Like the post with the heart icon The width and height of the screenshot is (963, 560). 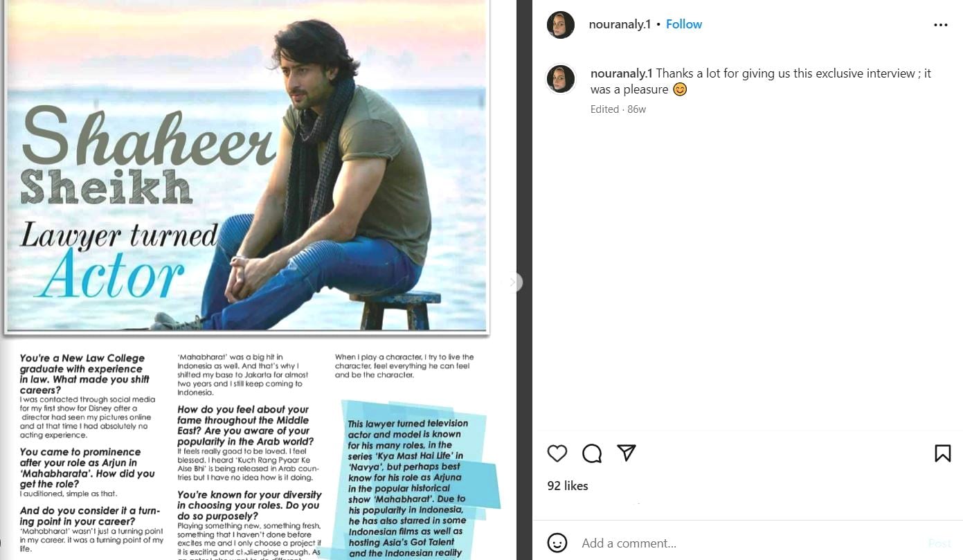tap(557, 453)
